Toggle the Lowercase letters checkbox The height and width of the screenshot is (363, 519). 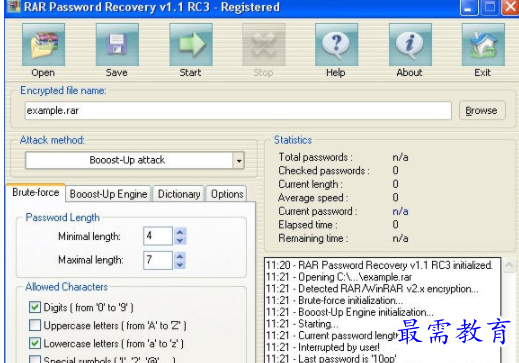(35, 343)
